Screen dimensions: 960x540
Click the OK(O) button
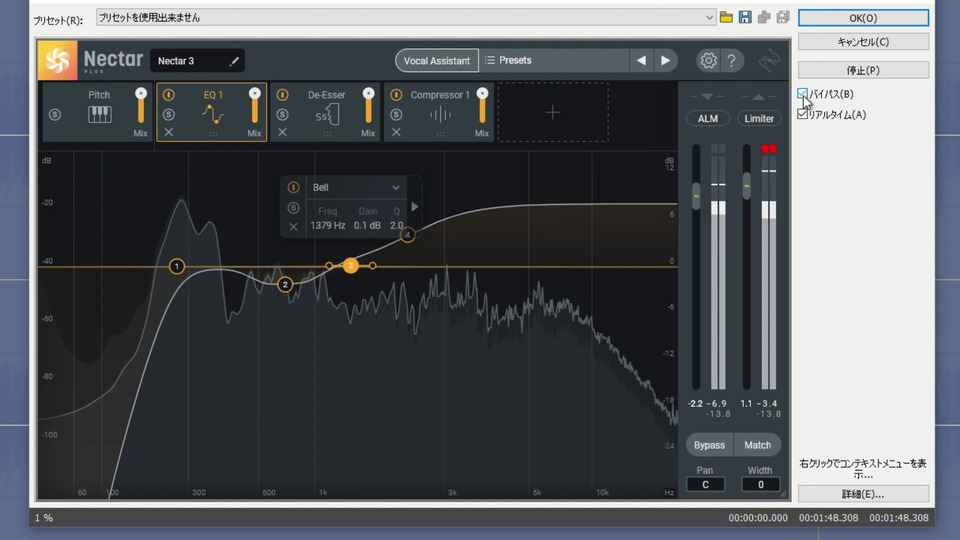[863, 18]
